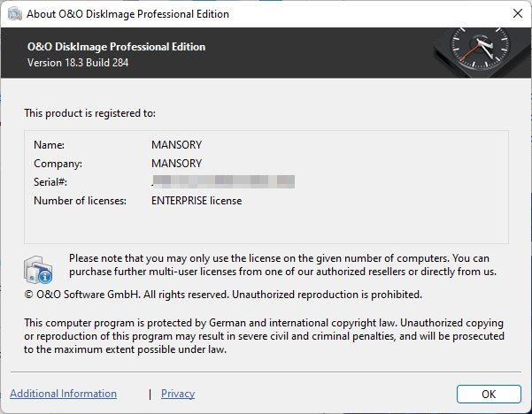Click the "This product is registered to" text
The width and height of the screenshot is (532, 414).
click(89, 113)
